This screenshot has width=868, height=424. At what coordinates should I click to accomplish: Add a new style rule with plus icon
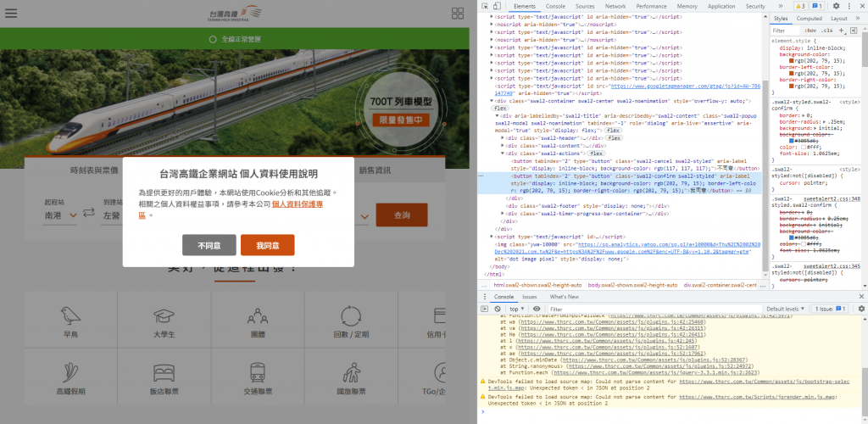842,31
